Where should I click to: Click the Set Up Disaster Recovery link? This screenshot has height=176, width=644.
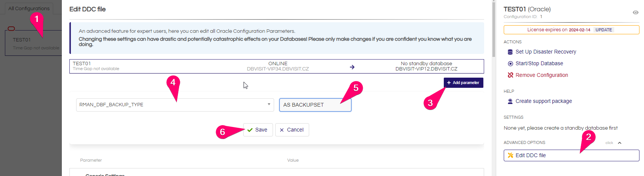[546, 52]
